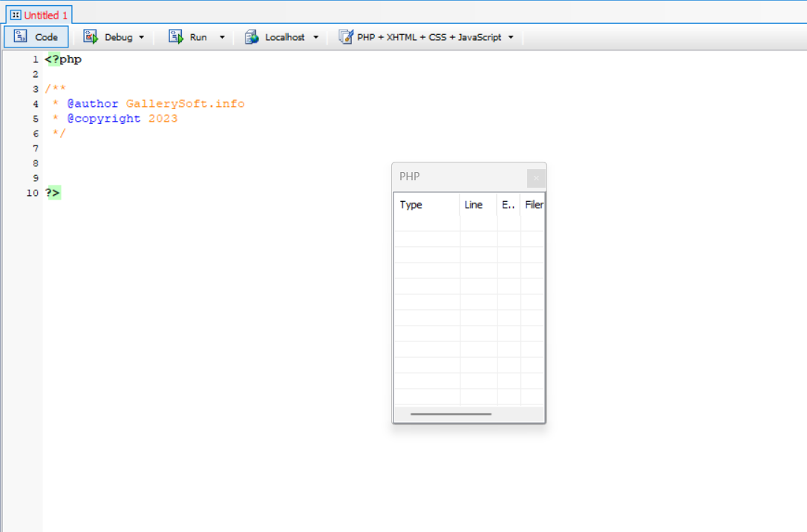Click the Run toolbar icon
Image resolution: width=807 pixels, height=532 pixels.
(x=176, y=36)
